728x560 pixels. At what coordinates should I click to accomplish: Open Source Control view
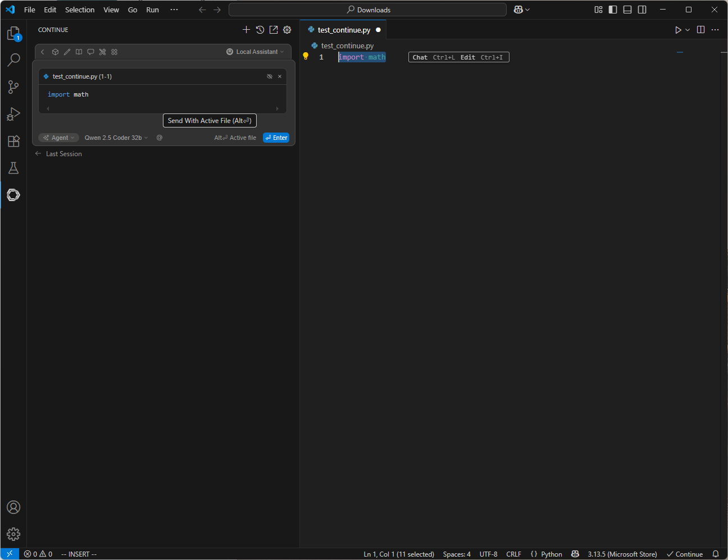13,86
